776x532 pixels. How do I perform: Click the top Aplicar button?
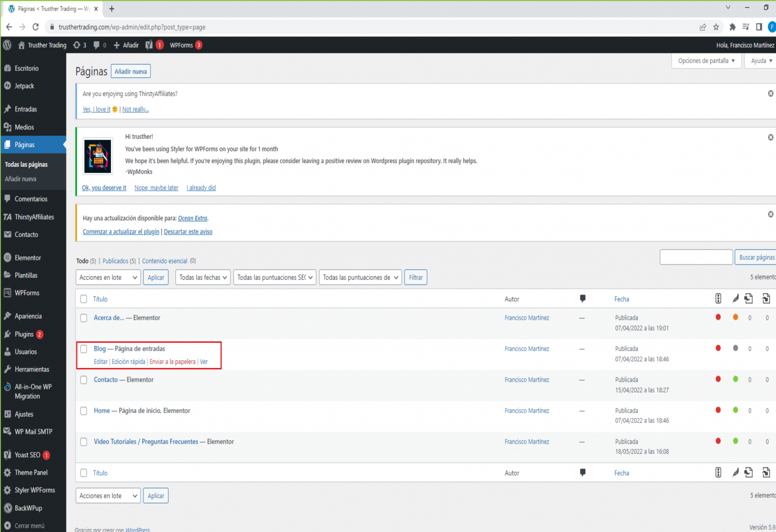tap(156, 277)
